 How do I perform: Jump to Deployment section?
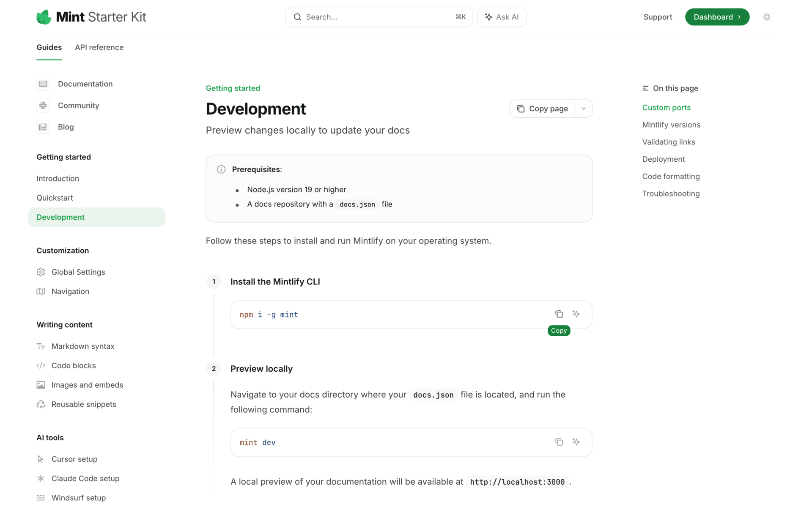(x=663, y=159)
